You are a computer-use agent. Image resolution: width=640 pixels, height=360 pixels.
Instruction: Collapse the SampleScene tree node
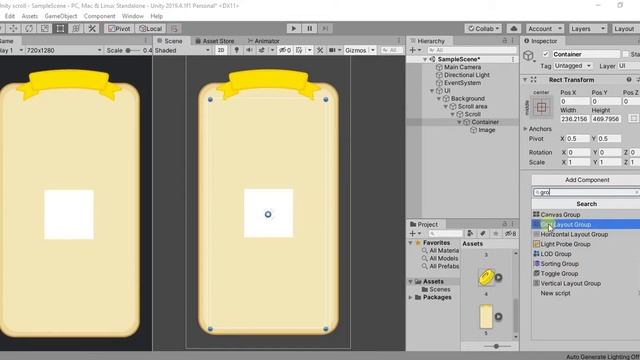click(x=425, y=59)
